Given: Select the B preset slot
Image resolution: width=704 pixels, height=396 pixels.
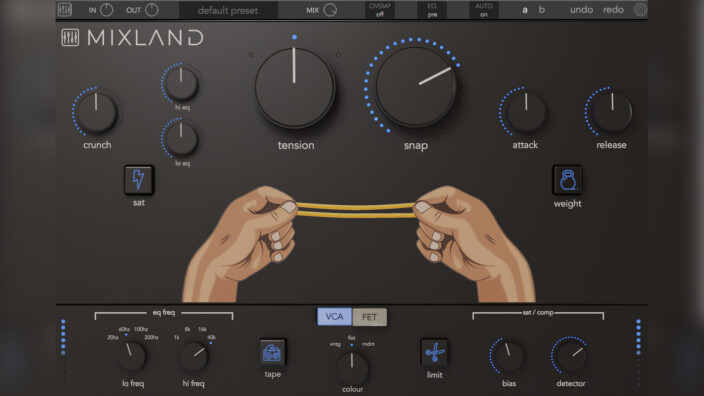Looking at the screenshot, I should click(x=541, y=9).
